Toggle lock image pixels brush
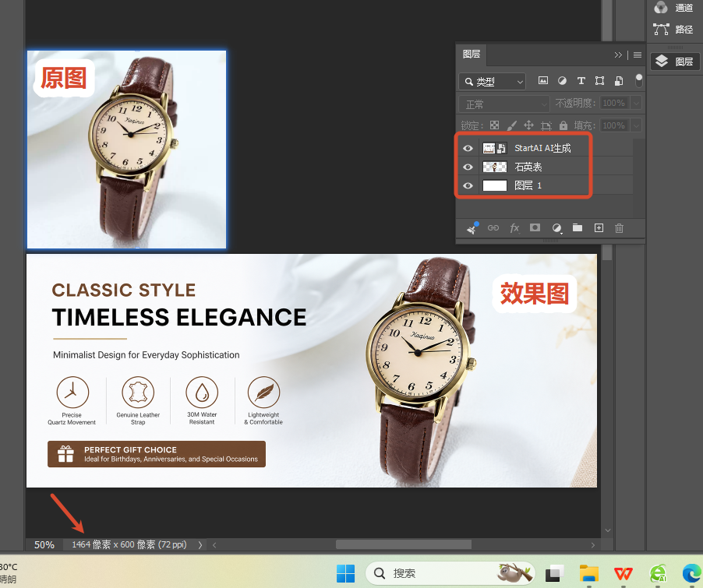The height and width of the screenshot is (588, 703). click(x=511, y=125)
